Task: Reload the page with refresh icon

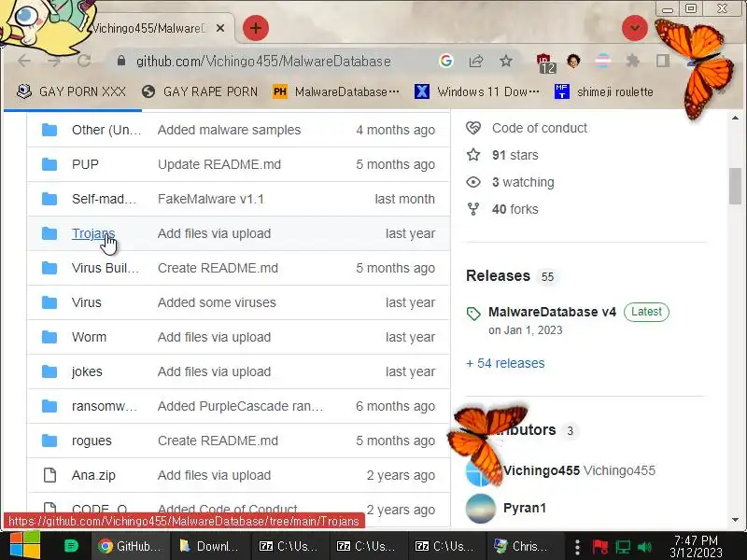Action: tap(84, 61)
